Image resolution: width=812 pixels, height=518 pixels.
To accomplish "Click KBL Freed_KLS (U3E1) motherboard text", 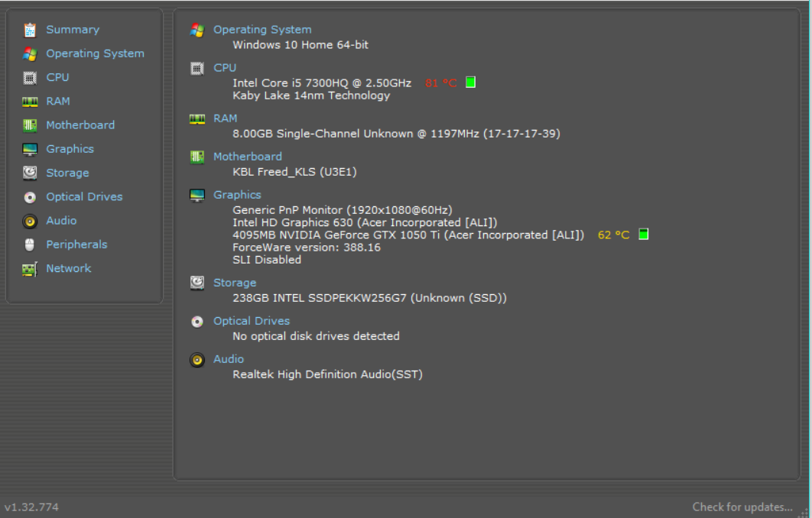I will click(294, 172).
